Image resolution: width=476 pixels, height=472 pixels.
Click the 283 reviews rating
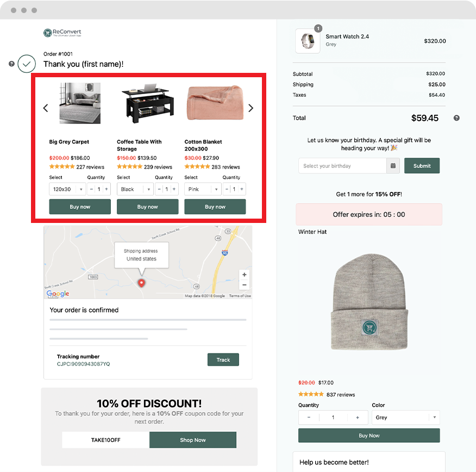212,167
